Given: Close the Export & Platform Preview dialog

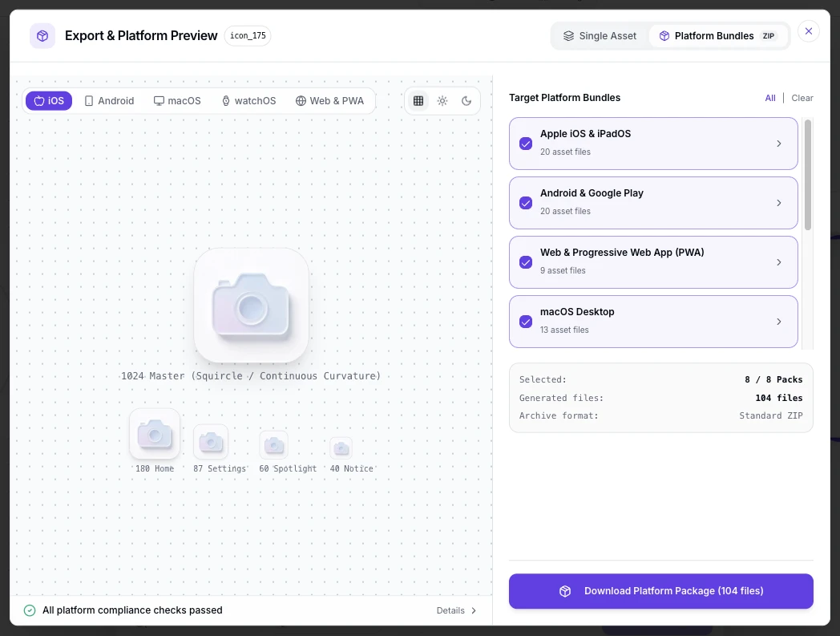Looking at the screenshot, I should [809, 31].
